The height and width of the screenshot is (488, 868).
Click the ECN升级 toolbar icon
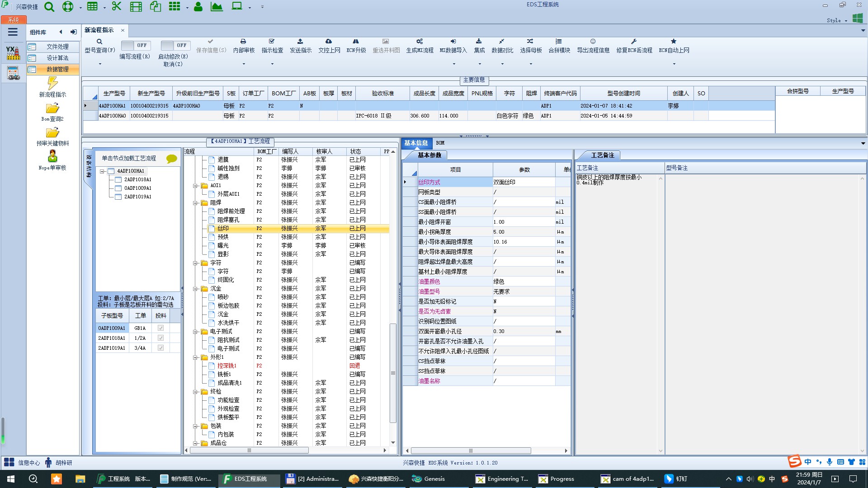click(356, 42)
